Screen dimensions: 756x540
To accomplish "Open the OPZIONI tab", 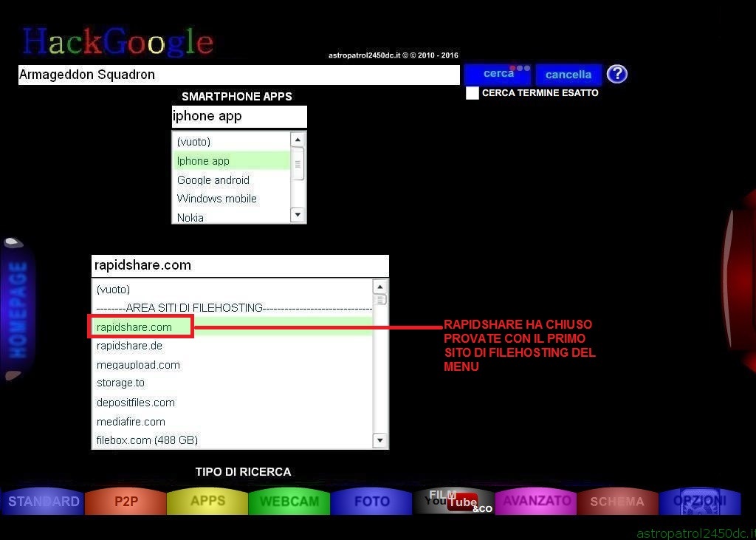I will (700, 502).
